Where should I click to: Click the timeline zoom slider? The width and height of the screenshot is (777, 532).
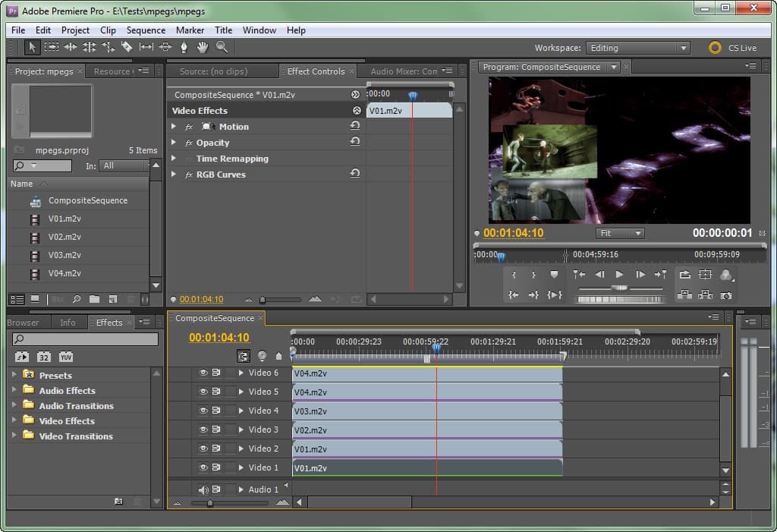tap(210, 502)
